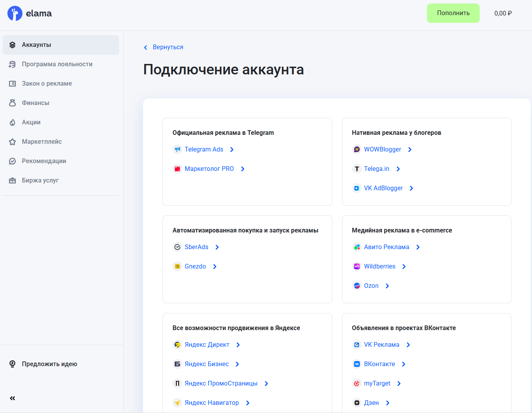Expand the Telega.in connection chevron

click(398, 169)
